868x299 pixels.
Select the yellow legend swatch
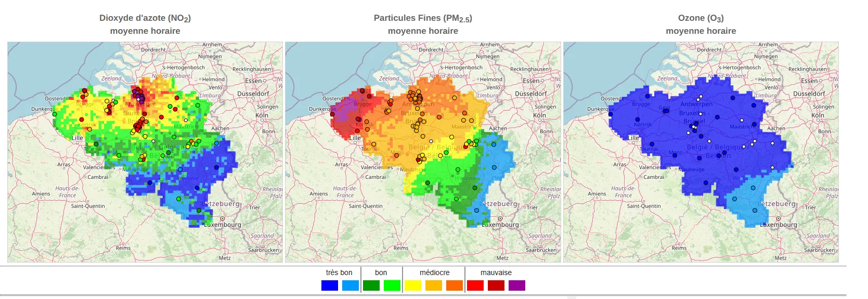click(x=412, y=285)
